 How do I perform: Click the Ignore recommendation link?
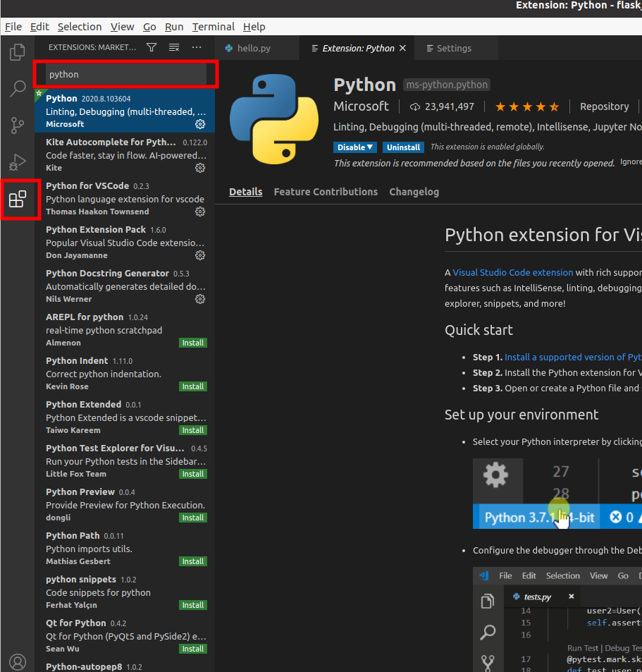click(631, 162)
